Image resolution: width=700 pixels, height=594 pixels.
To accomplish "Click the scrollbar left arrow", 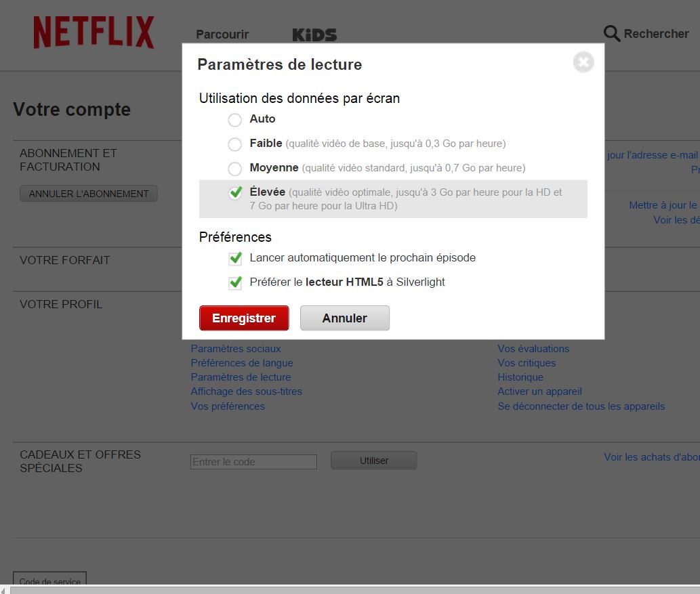I will tap(4, 590).
